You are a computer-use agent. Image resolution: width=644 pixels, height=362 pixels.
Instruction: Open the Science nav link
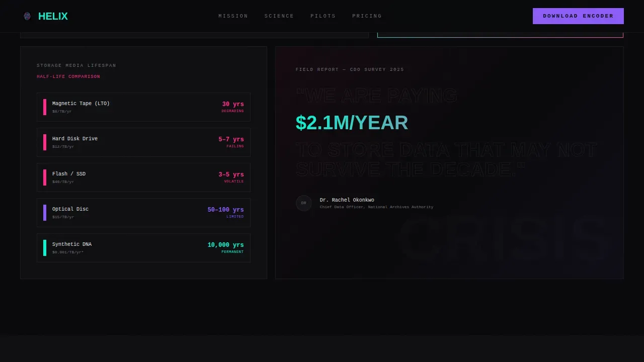tap(279, 16)
